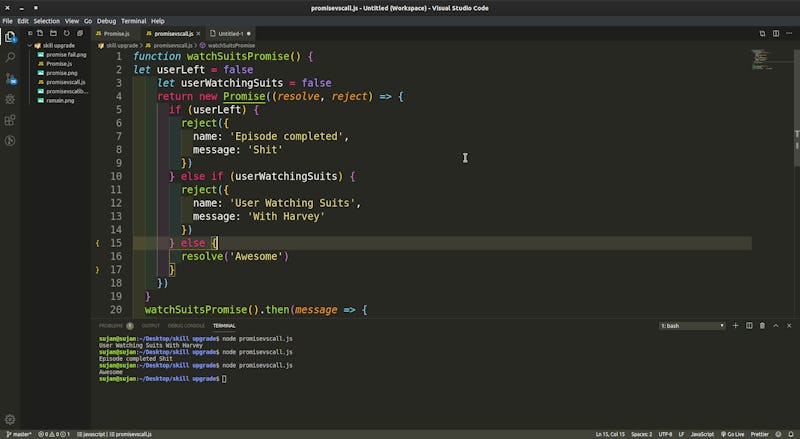Split the terminal using split icon
Image resolution: width=800 pixels, height=439 pixels.
749,325
